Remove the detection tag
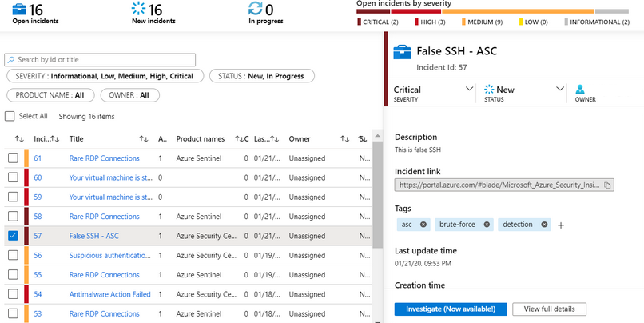The width and height of the screenshot is (644, 323). point(544,225)
